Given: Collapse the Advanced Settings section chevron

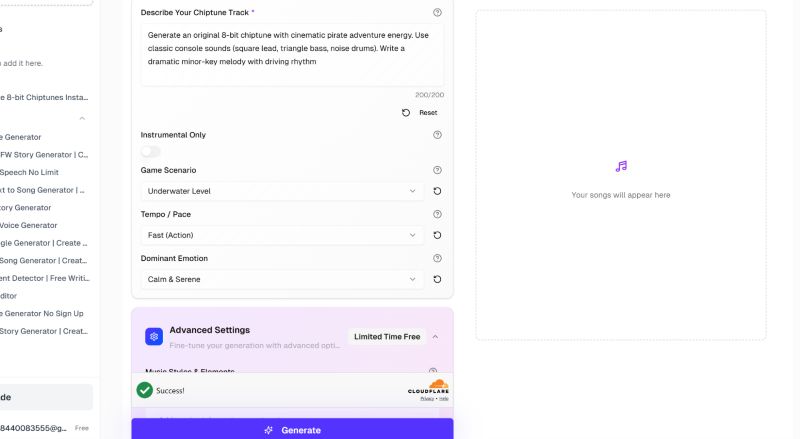Looking at the screenshot, I should coord(436,337).
